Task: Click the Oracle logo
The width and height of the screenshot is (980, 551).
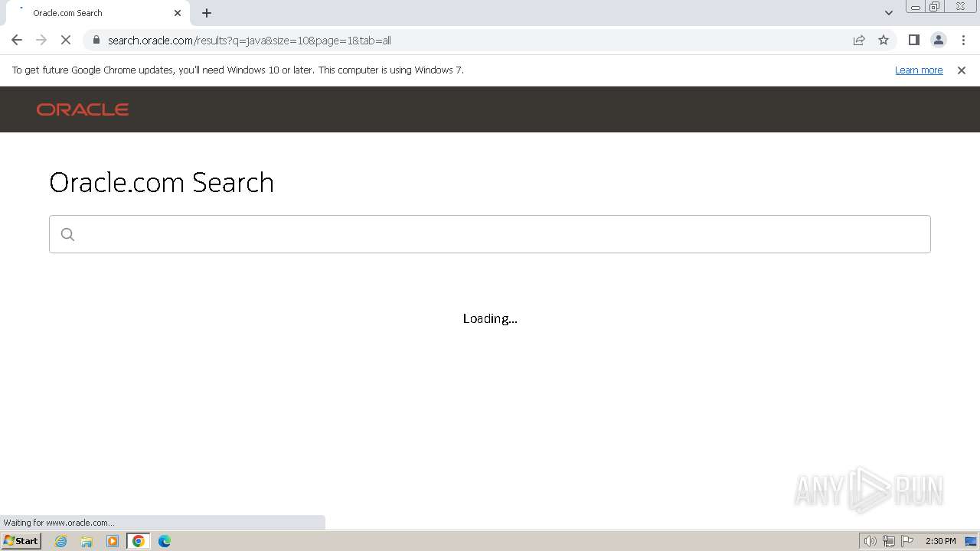Action: pyautogui.click(x=83, y=109)
